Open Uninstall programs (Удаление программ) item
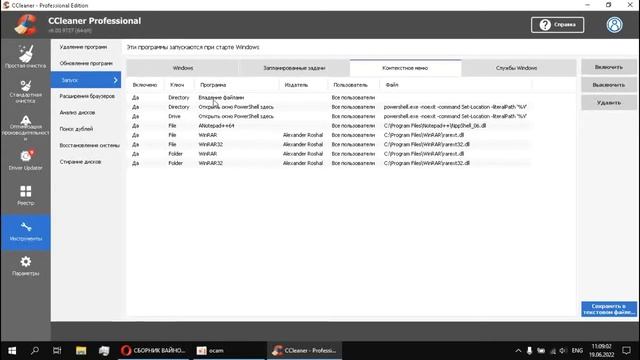The image size is (640, 360). coord(86,47)
